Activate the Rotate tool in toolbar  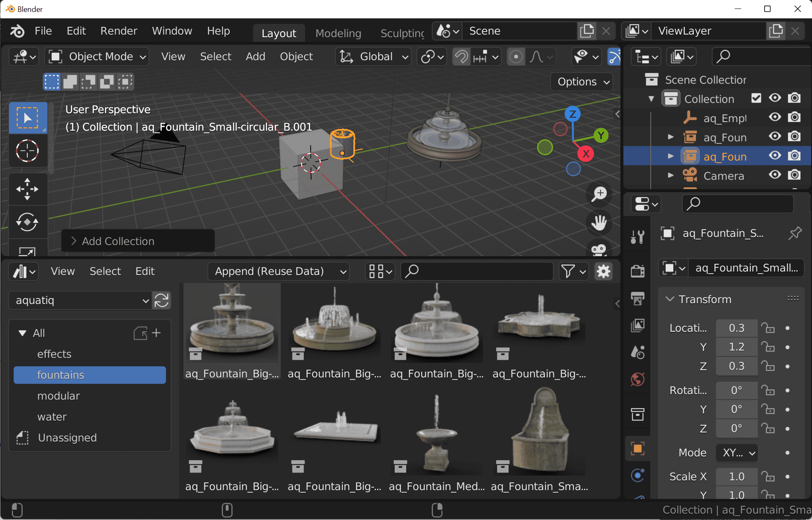click(x=27, y=222)
